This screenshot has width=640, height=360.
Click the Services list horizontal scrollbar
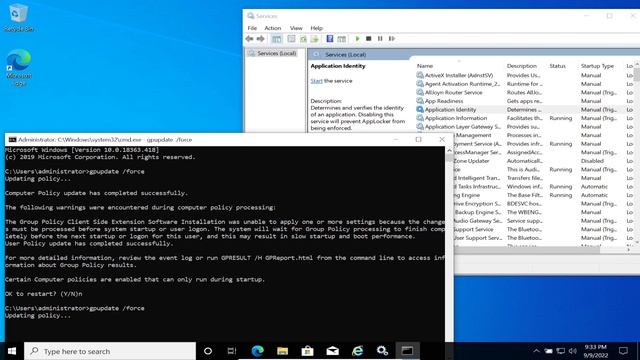click(x=527, y=249)
